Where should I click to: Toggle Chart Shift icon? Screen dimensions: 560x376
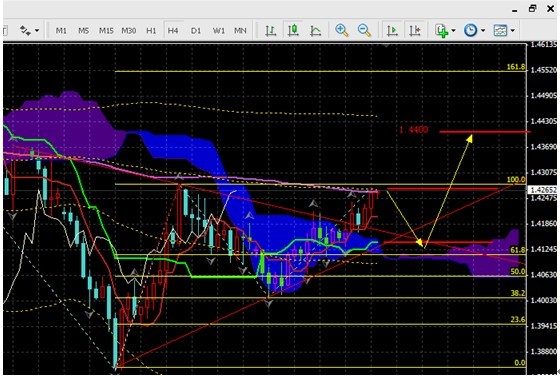coord(415,31)
